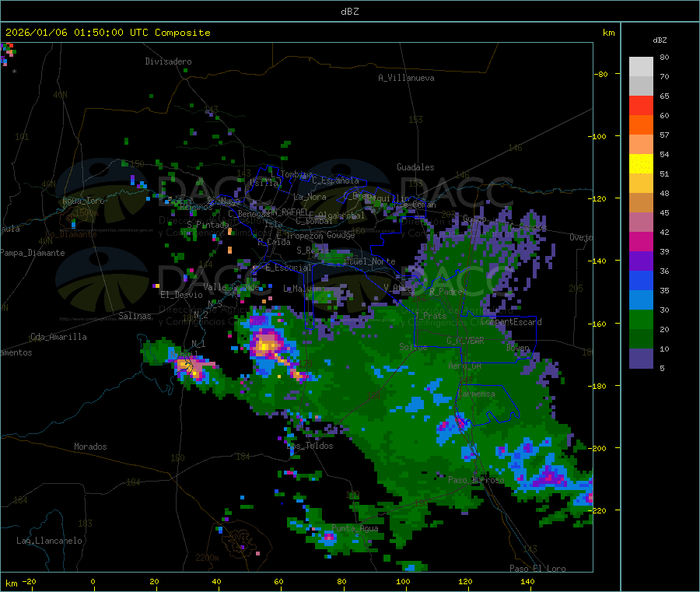Click the purple 36-39 dBZ legend swatch

tap(641, 261)
